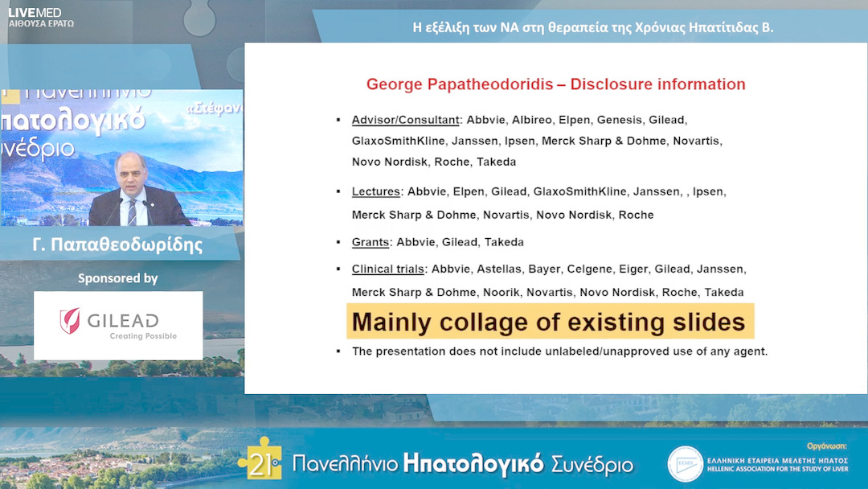
Task: Click the speaker name Γ. Παπαθεοδωρίδης label
Action: click(117, 244)
